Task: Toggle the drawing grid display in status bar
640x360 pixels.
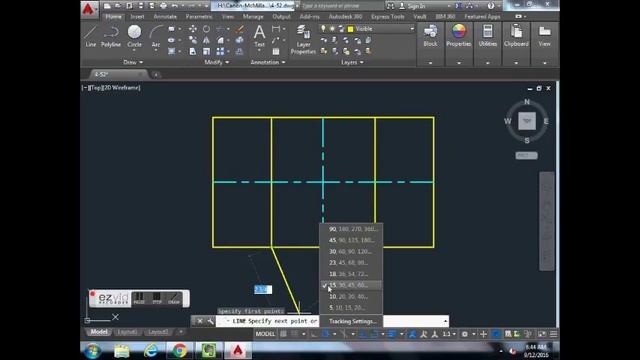Action: [x=283, y=334]
